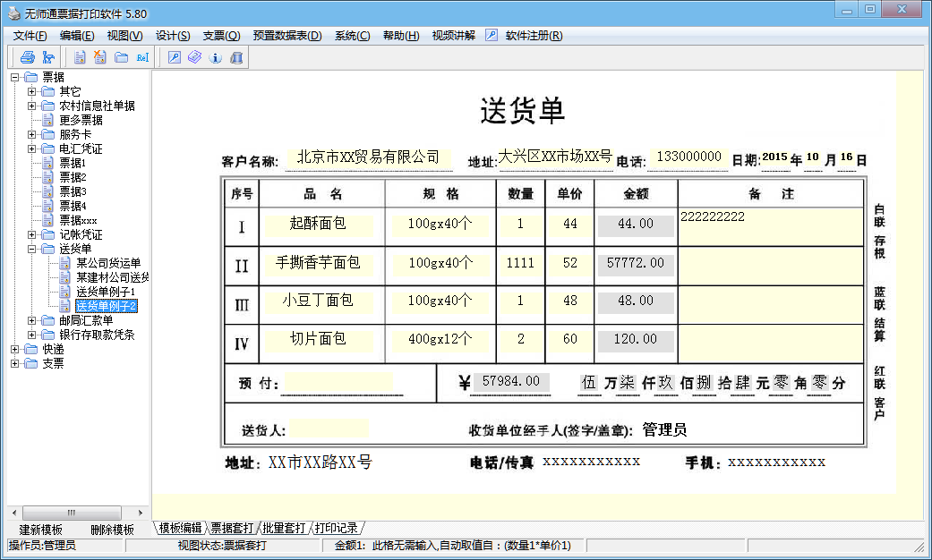Viewport: 932px width, 560px height.
Task: Click the magnifier search toolbar icon
Action: (175, 55)
